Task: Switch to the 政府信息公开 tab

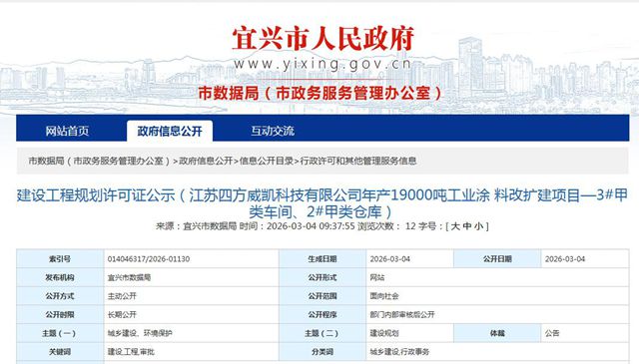Action: tap(170, 131)
